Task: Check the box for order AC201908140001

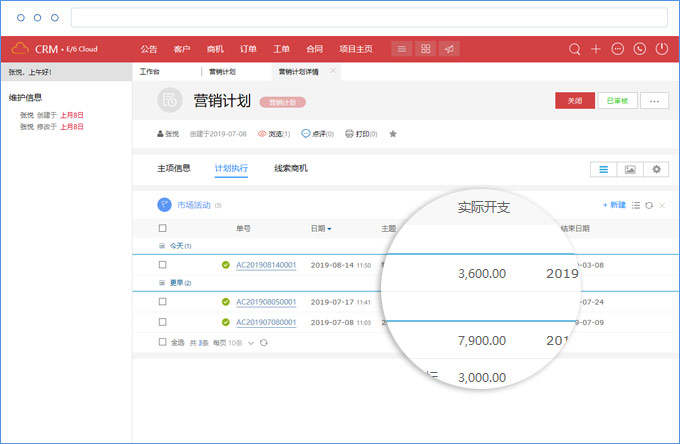Action: click(x=163, y=265)
